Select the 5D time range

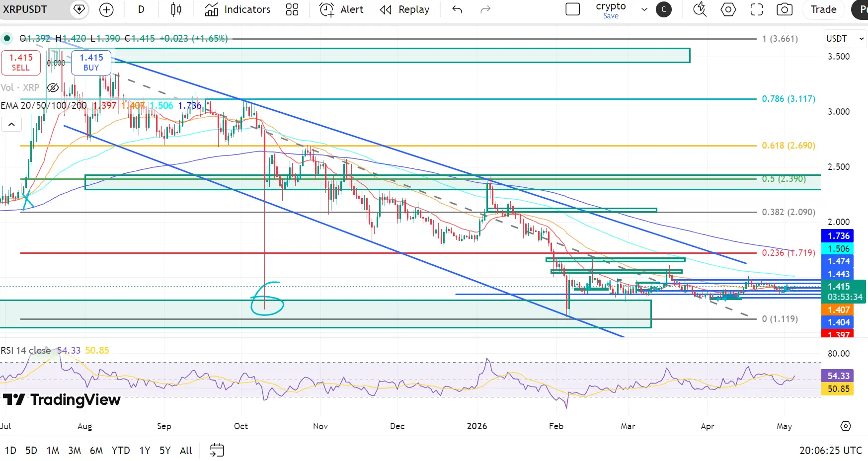[31, 451]
